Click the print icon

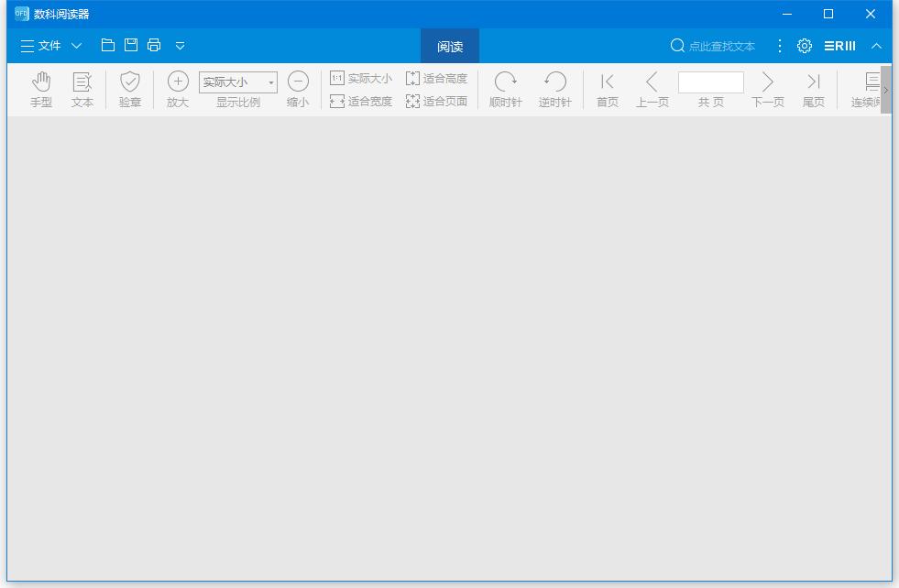pos(154,45)
